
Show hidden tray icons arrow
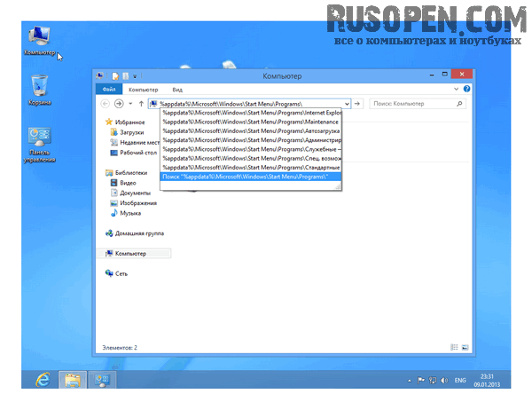tap(409, 379)
